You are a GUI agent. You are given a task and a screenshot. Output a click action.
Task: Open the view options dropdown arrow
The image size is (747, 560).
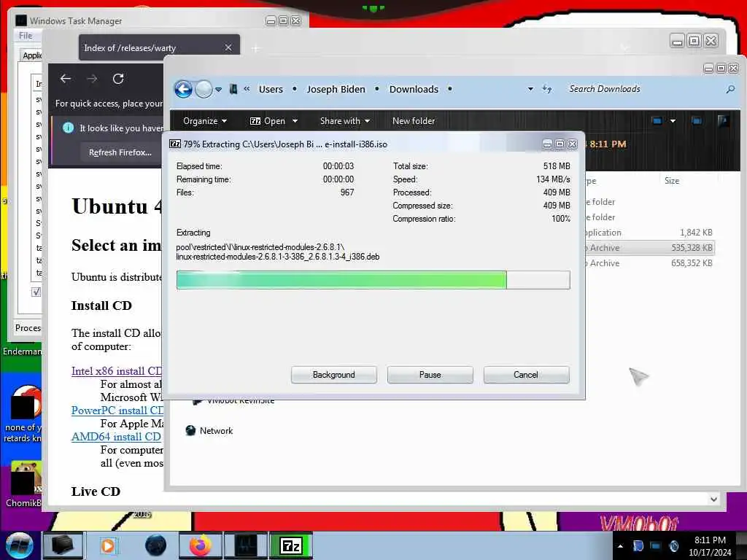(x=673, y=121)
